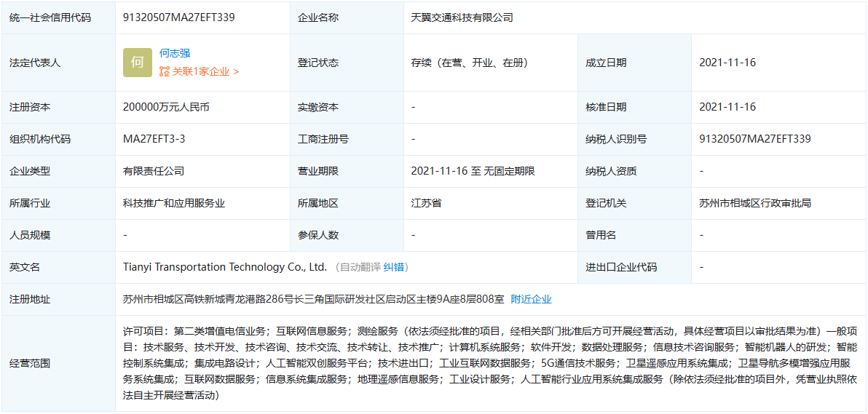Click the 统一社会信用代码 label

[x=50, y=17]
